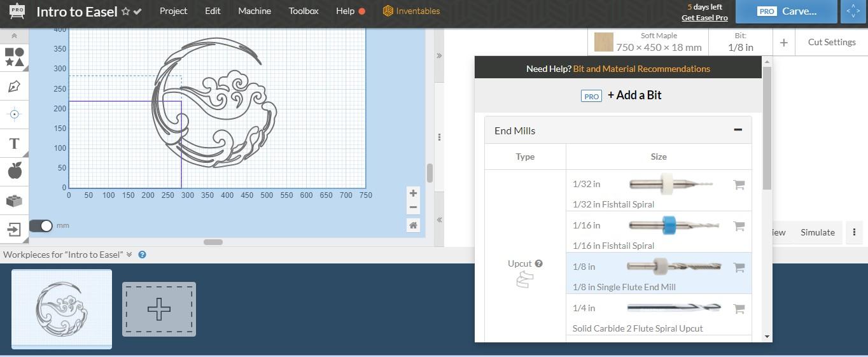
Task: Click cart icon for 1/8 in bit
Action: coord(739,267)
